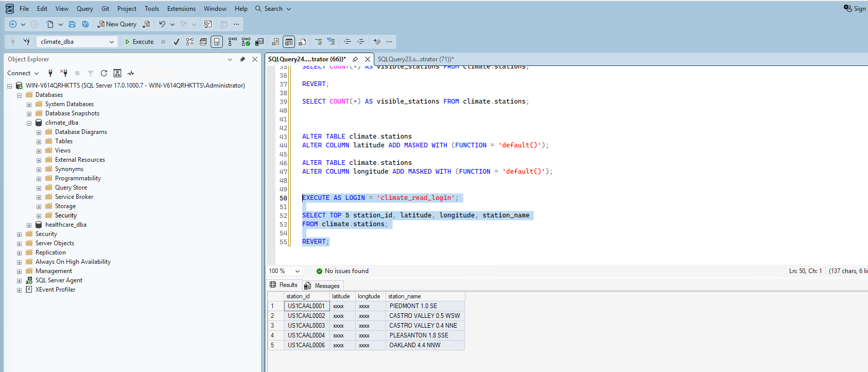Screen dimensions: 868x372
Task: Toggle Include Actual Execution Plan
Action: click(233, 42)
